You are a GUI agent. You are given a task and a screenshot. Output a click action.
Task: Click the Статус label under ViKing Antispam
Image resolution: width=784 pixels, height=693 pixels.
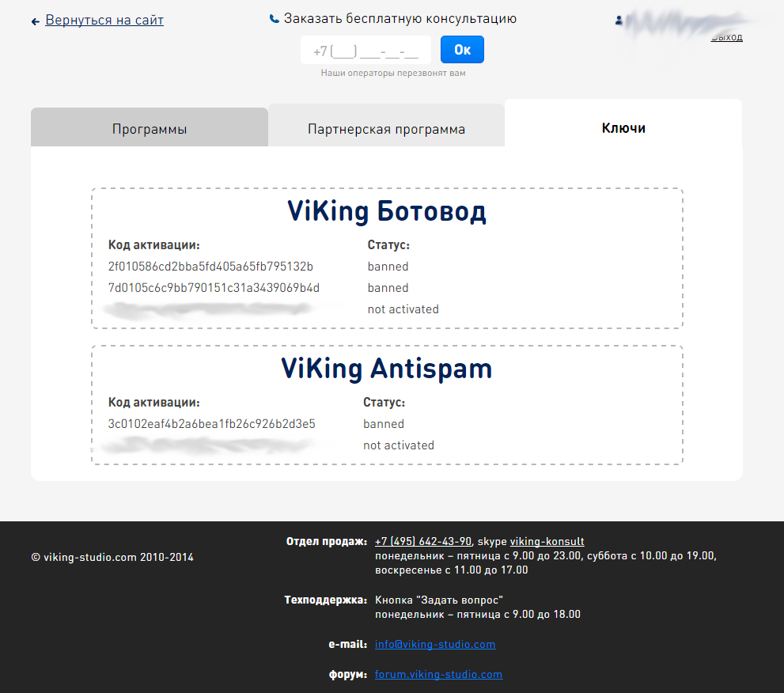[384, 403]
